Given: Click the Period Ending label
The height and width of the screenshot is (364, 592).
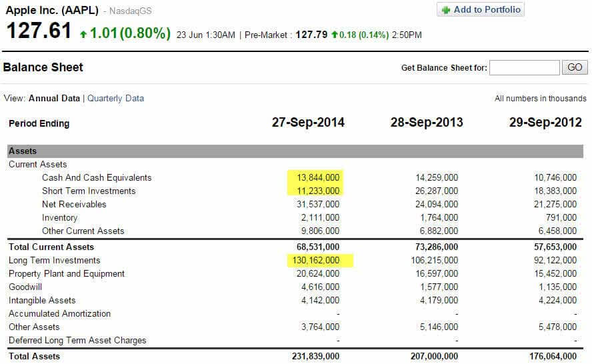Looking at the screenshot, I should click(39, 123).
